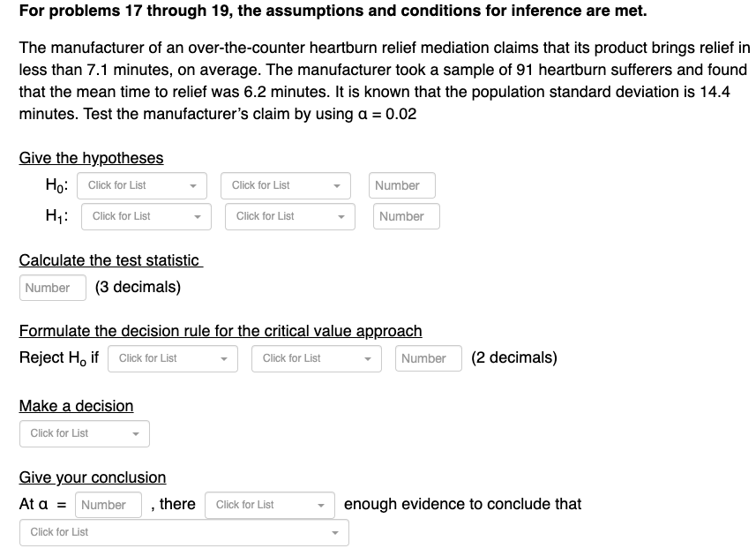Click the 'Formulate the decision rule' heading
Screen dimensions: 756x556
(x=220, y=331)
